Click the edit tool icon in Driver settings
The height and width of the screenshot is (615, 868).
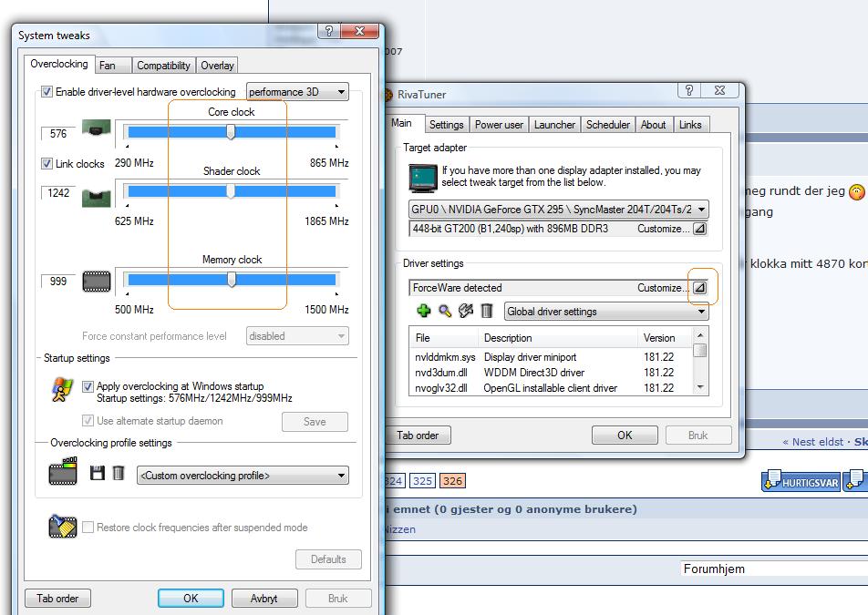pos(466,311)
